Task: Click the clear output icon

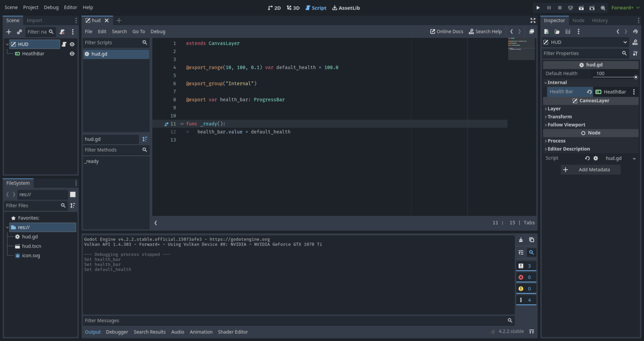Action: [521, 240]
